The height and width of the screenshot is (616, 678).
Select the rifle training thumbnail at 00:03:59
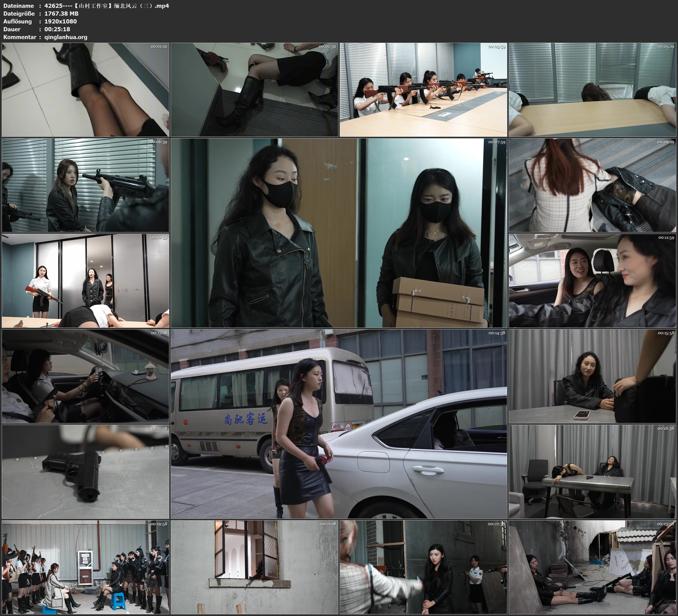pyautogui.click(x=423, y=89)
